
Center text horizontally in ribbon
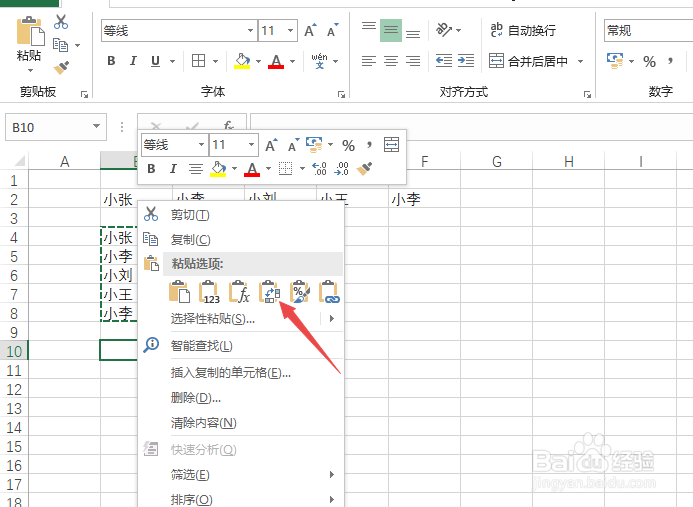(391, 61)
